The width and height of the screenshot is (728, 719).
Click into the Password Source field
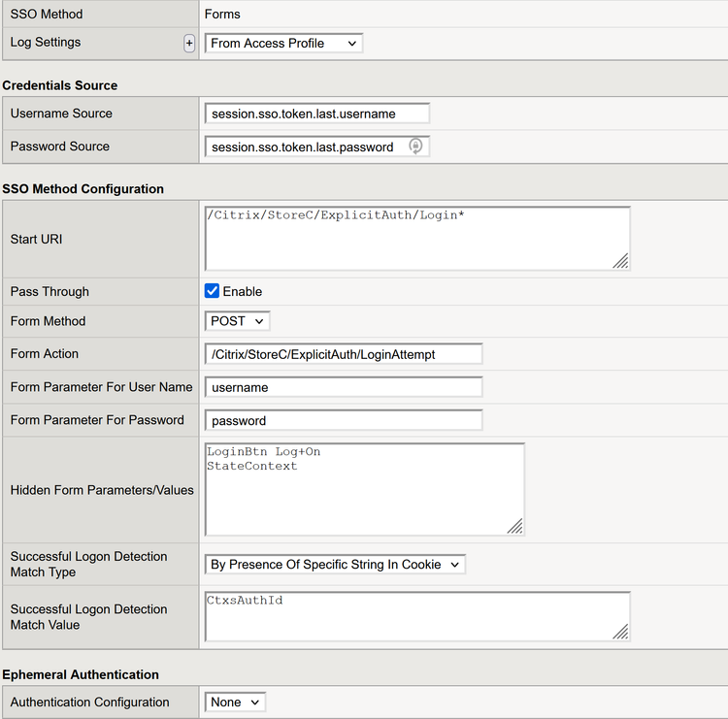coord(305,147)
